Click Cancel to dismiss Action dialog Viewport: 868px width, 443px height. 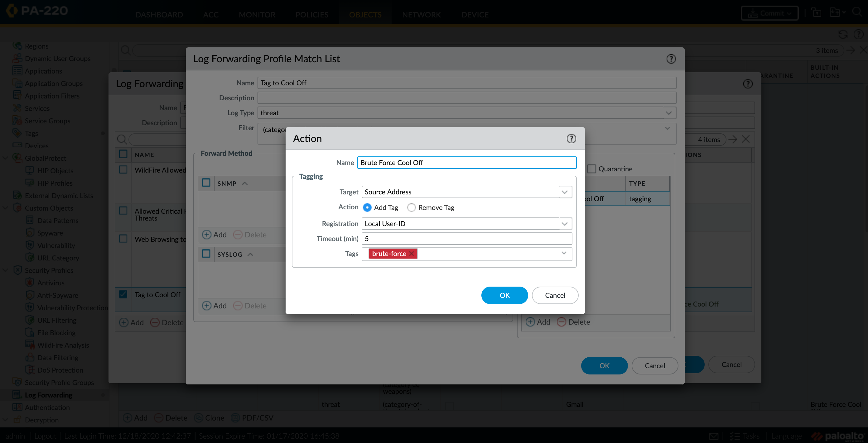(554, 295)
